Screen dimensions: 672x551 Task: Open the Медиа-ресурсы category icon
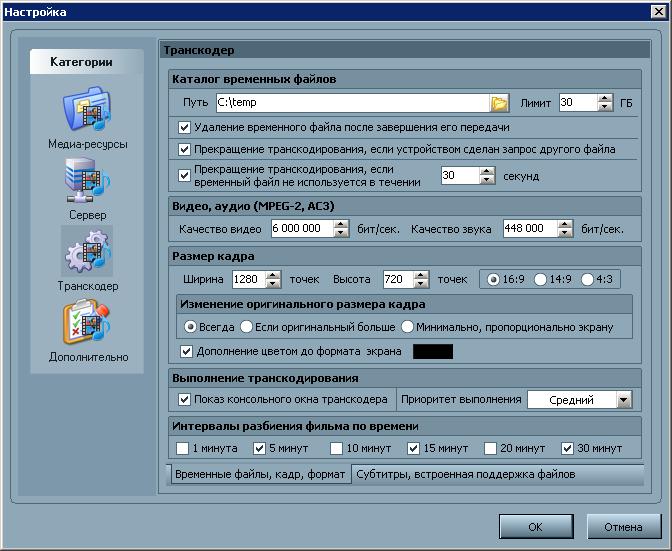tap(87, 110)
